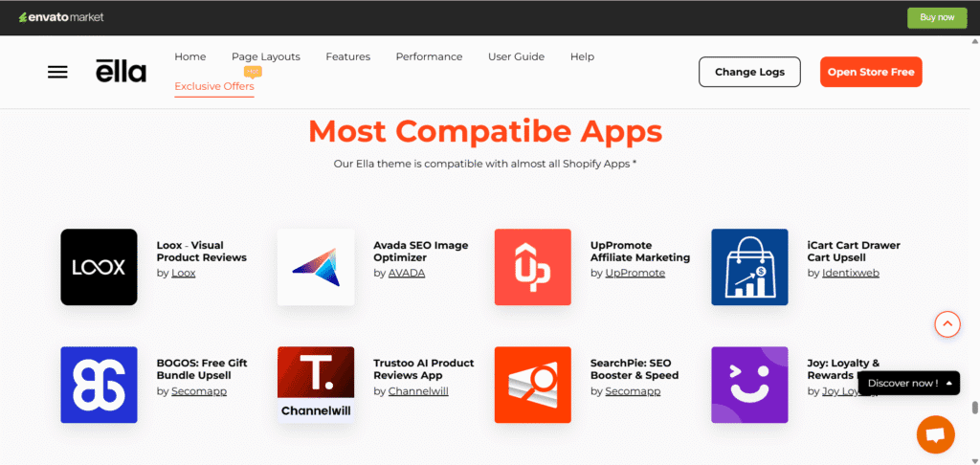
Task: Expand the Discover now panel
Action: pyautogui.click(x=909, y=383)
